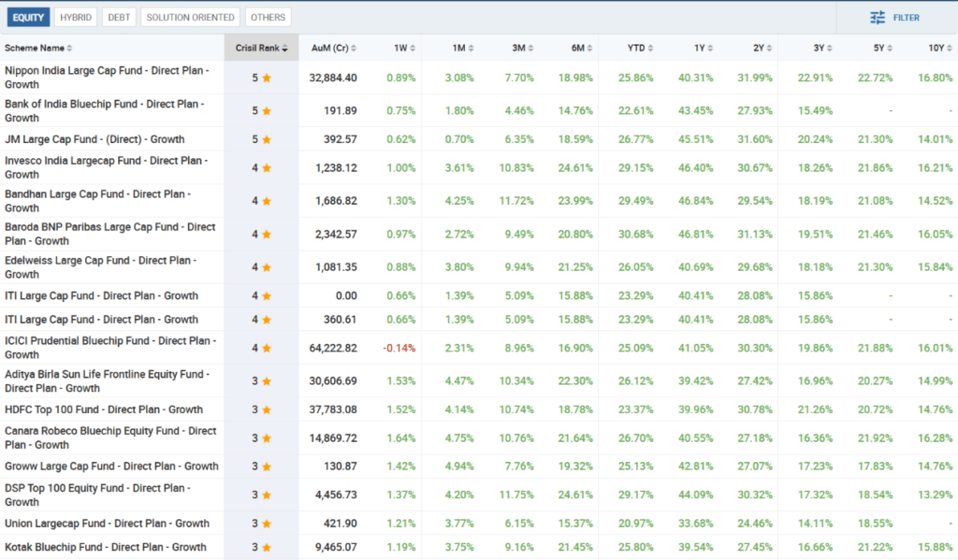This screenshot has width=958, height=560.
Task: Select the EQUITY tab
Action: (x=28, y=17)
